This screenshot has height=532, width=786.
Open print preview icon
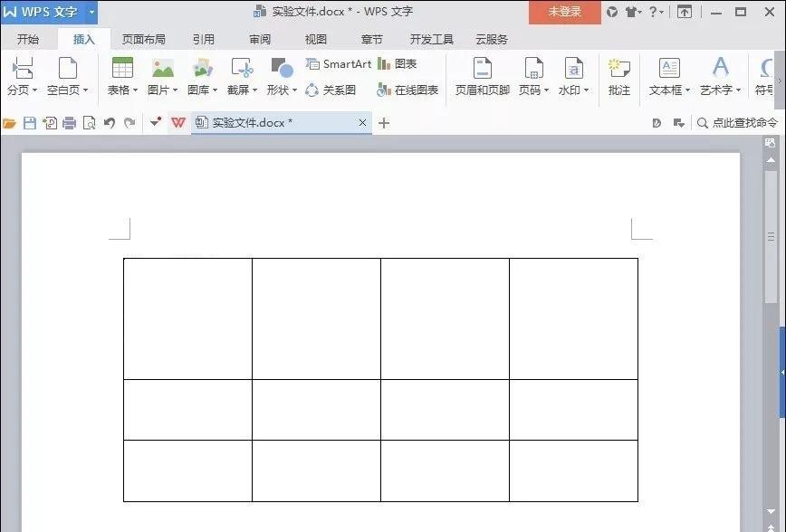90,123
